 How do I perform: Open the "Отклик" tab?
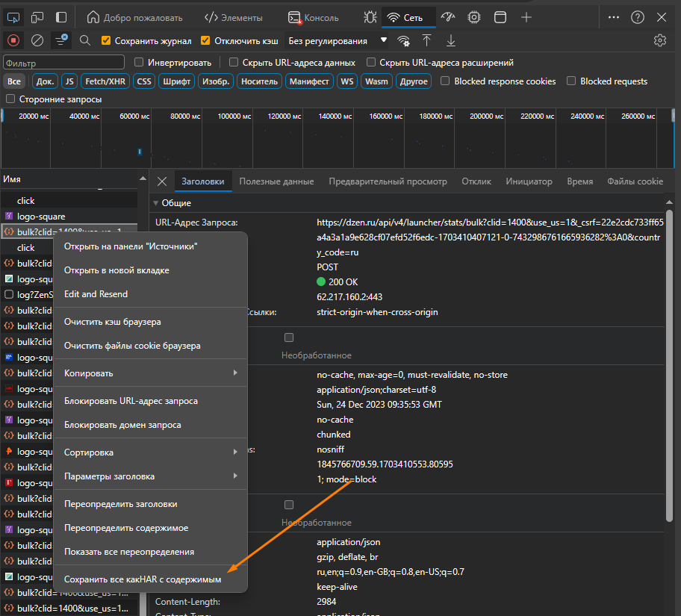pos(476,181)
